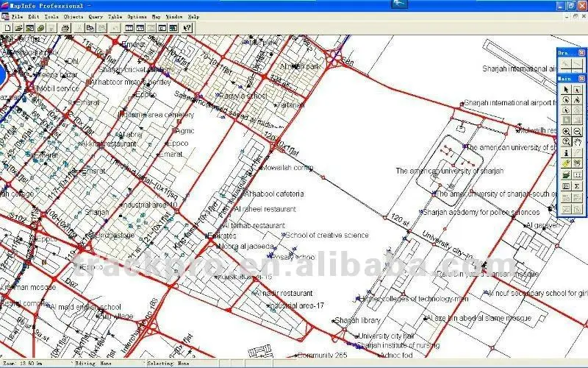Screen dimensions: 588x368
Task: Click the 'Industrial area-10' map label
Action: pos(149,205)
